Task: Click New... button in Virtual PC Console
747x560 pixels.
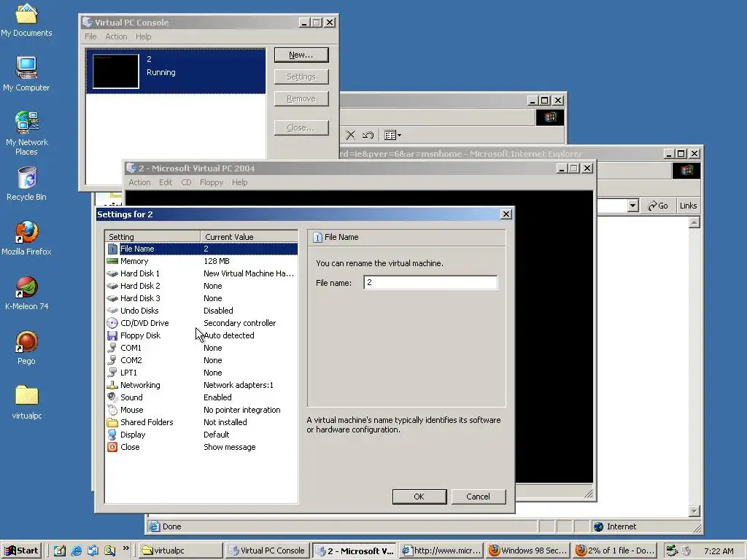Action: [301, 55]
